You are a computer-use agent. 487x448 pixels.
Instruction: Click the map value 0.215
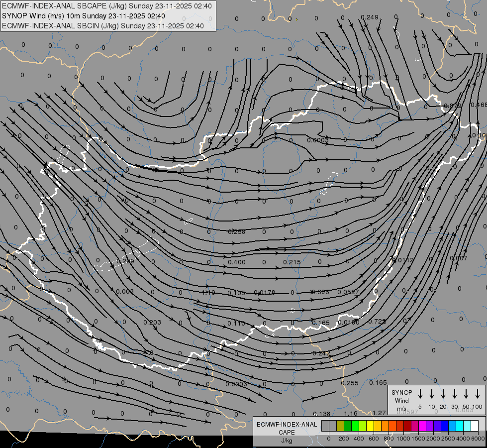tap(292, 262)
